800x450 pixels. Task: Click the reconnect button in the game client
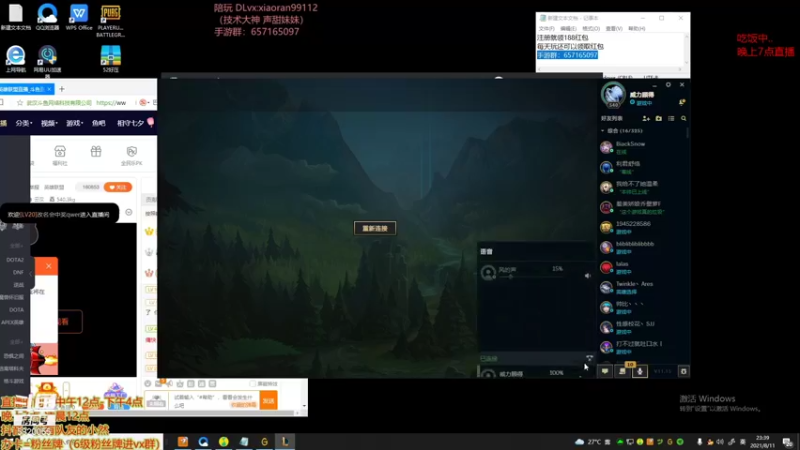point(375,228)
